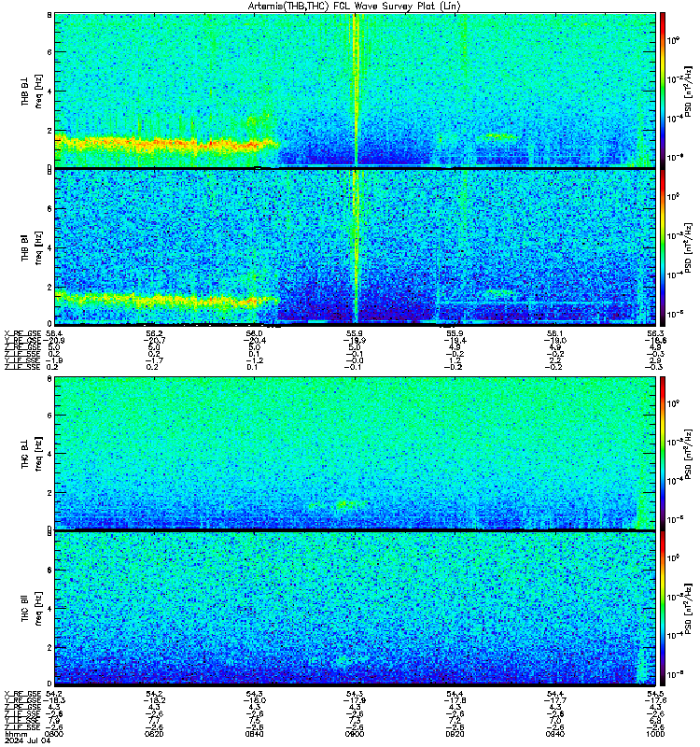The height and width of the screenshot is (747, 700).
Task: Click the '6' frequency tick of THC B∥ panel
Action: [x=49, y=570]
